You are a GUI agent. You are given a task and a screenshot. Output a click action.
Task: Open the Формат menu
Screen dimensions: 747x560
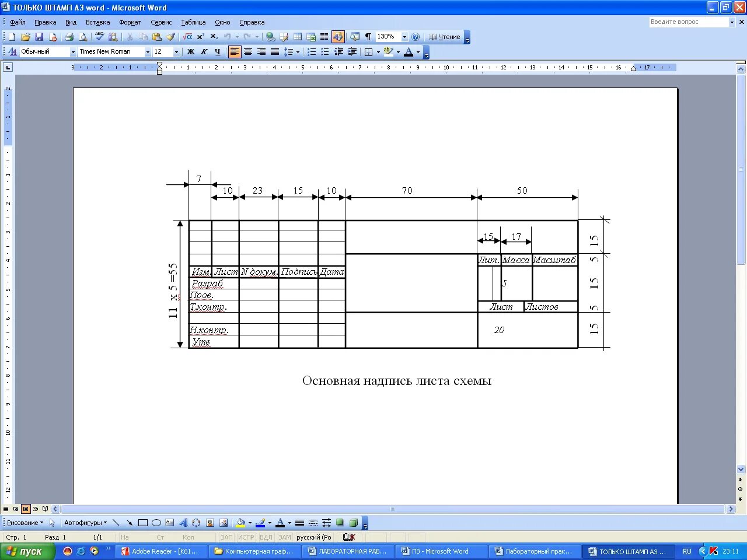point(130,22)
